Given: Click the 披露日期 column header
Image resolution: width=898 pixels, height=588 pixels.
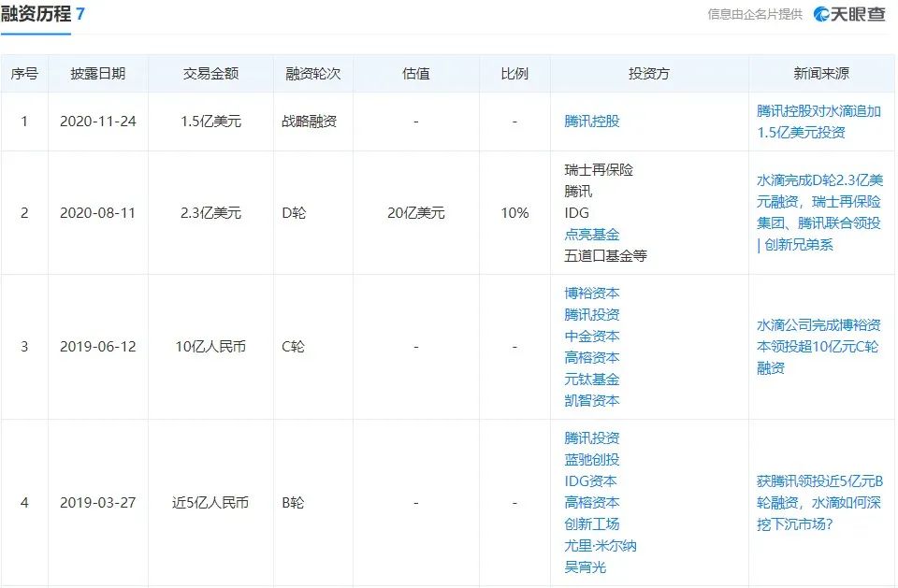Looking at the screenshot, I should (98, 74).
